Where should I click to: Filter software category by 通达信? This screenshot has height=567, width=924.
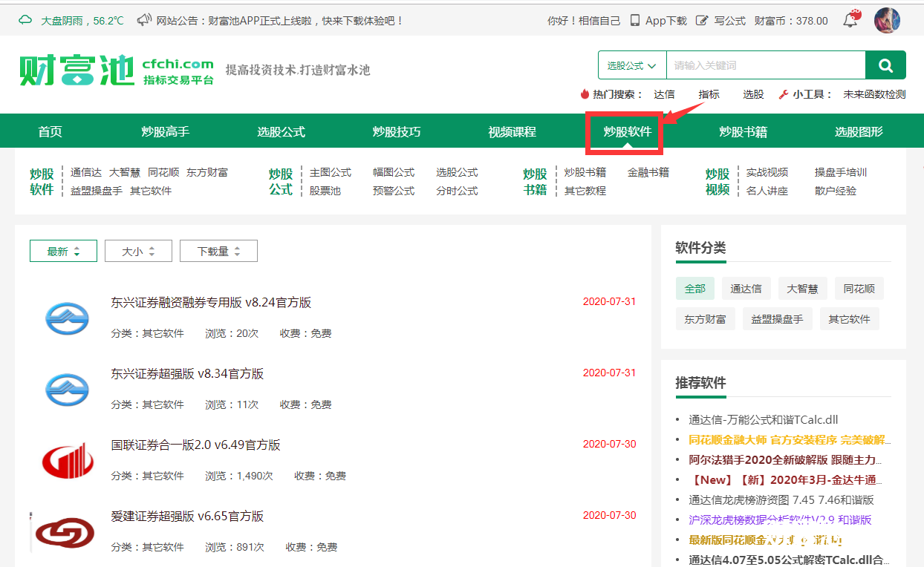click(746, 289)
